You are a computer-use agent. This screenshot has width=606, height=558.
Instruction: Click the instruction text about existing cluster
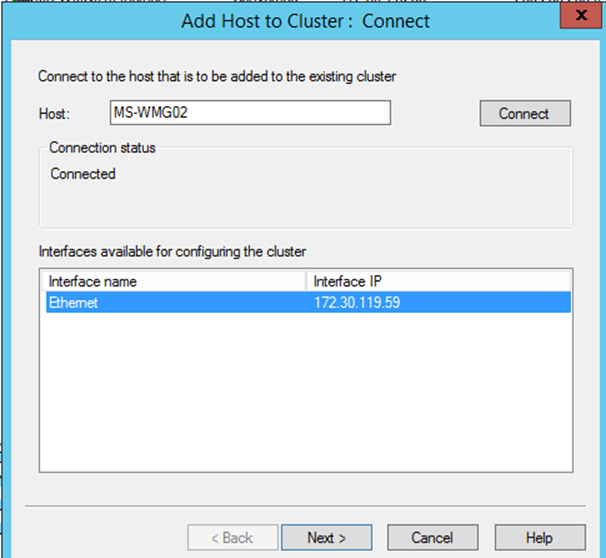pyautogui.click(x=217, y=77)
